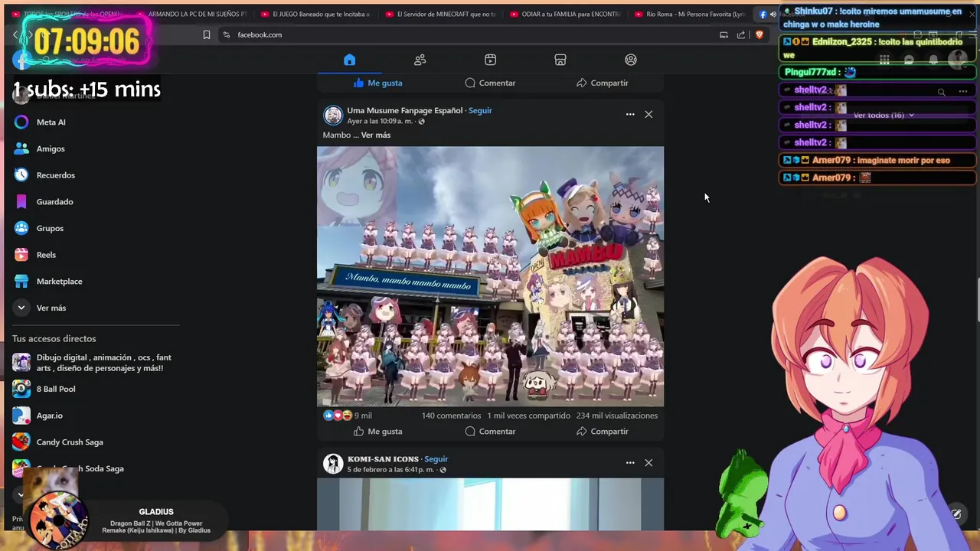The height and width of the screenshot is (551, 980).
Task: Click Uma Musume Fanpage profile picture
Action: tap(333, 116)
